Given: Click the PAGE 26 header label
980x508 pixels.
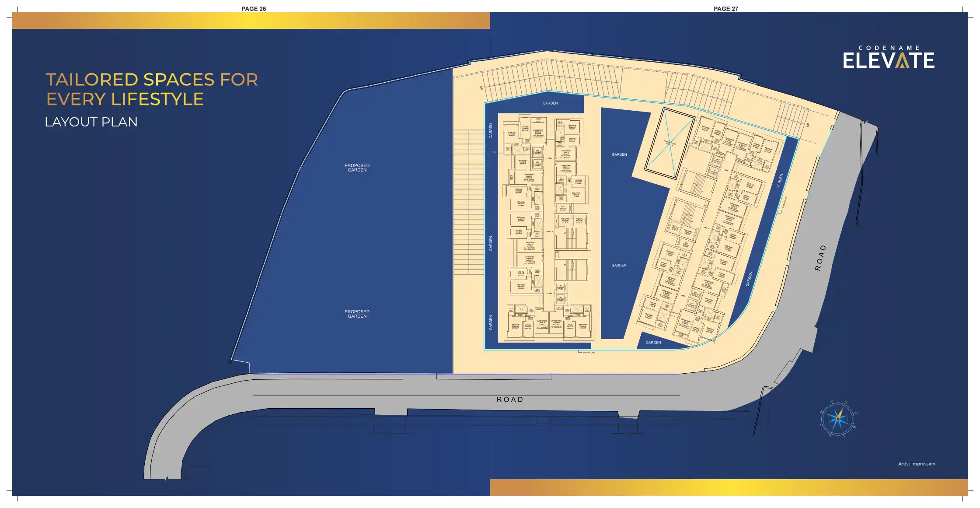Looking at the screenshot, I should (254, 9).
